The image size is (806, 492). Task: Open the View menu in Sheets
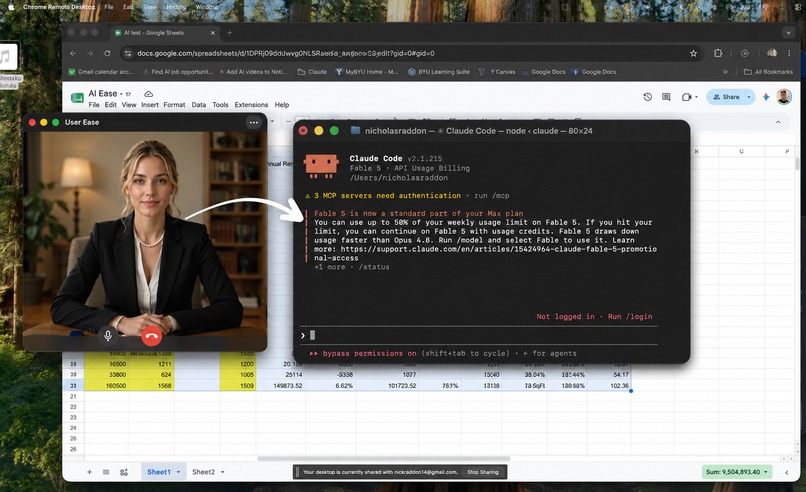tap(129, 105)
